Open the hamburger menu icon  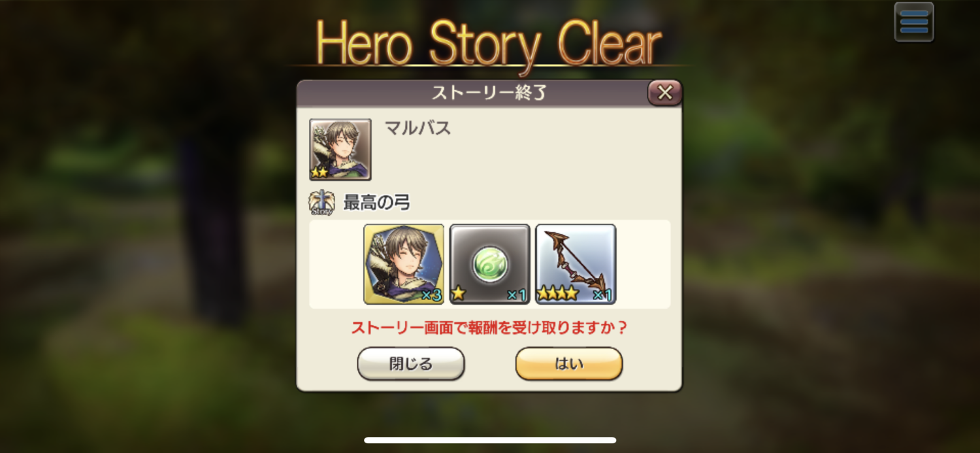click(x=914, y=22)
